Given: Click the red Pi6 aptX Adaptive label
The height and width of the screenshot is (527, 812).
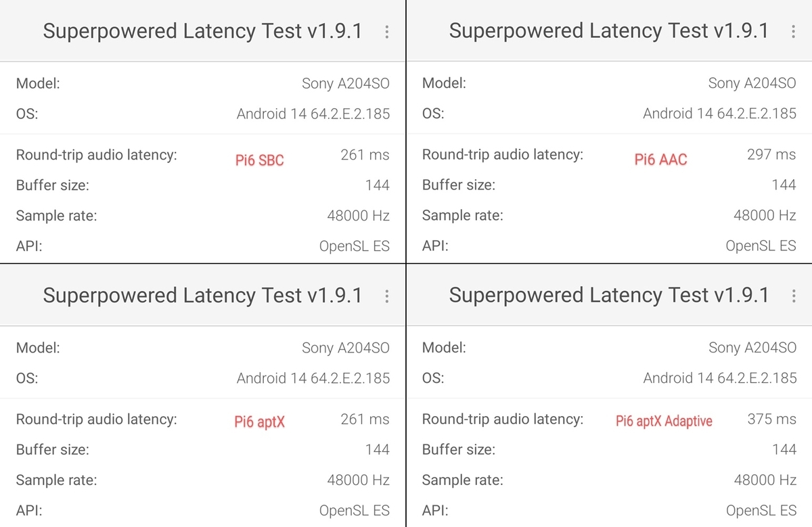Looking at the screenshot, I should tap(664, 421).
